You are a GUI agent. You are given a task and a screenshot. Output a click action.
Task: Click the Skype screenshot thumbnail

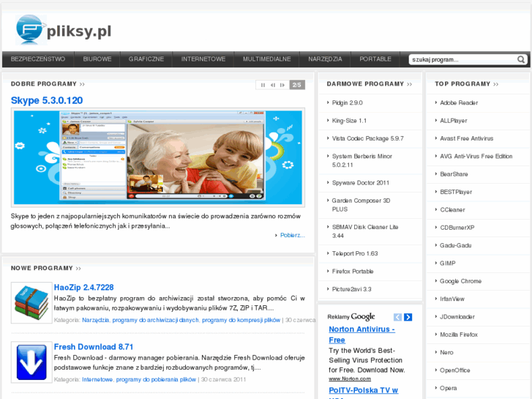tap(158, 157)
